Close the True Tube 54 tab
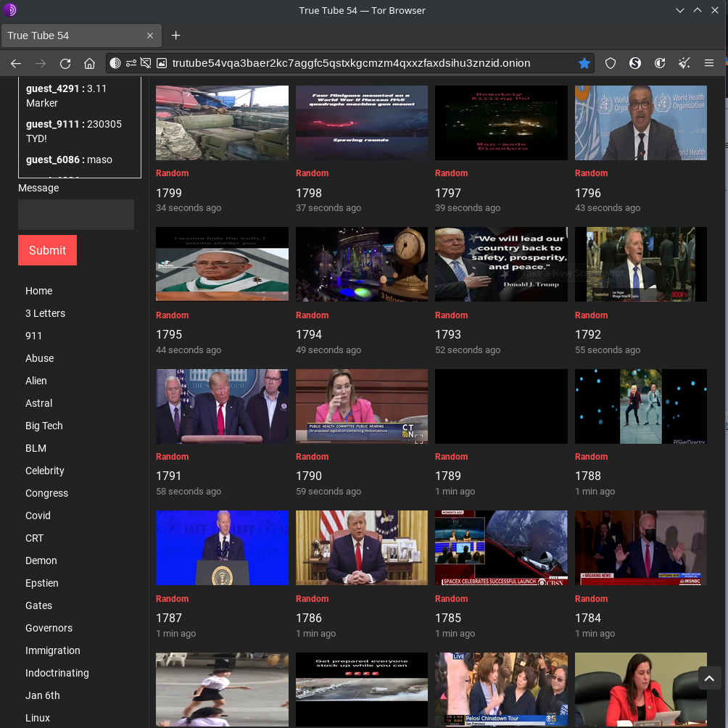This screenshot has width=728, height=728. click(x=150, y=36)
